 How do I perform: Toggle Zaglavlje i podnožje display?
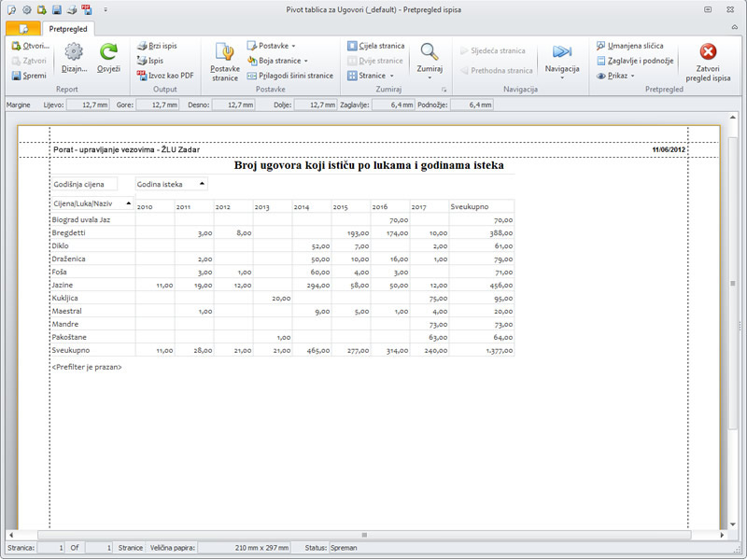coord(635,61)
